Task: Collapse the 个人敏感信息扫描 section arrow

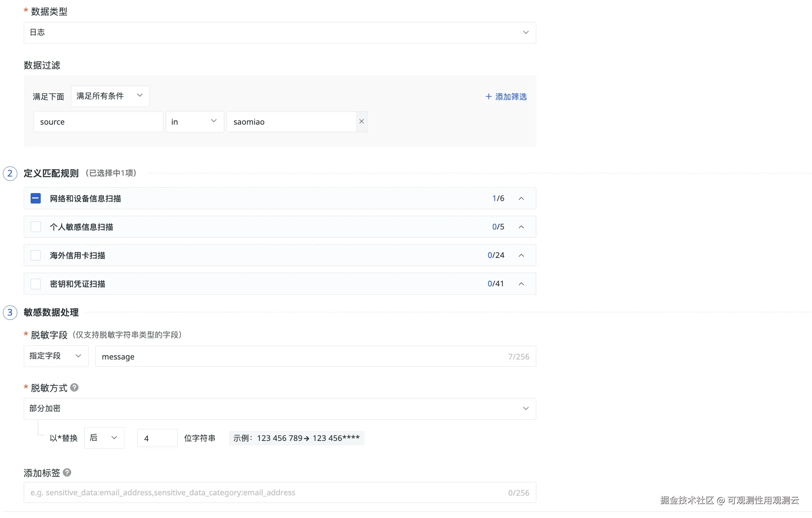Action: point(521,227)
